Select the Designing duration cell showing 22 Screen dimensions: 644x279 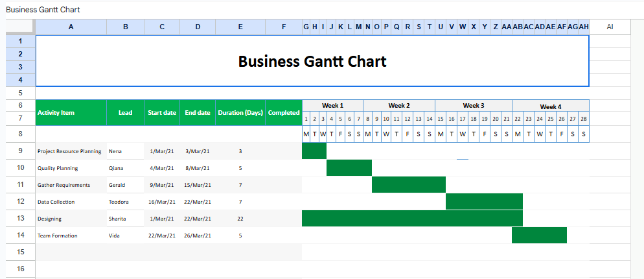point(240,219)
